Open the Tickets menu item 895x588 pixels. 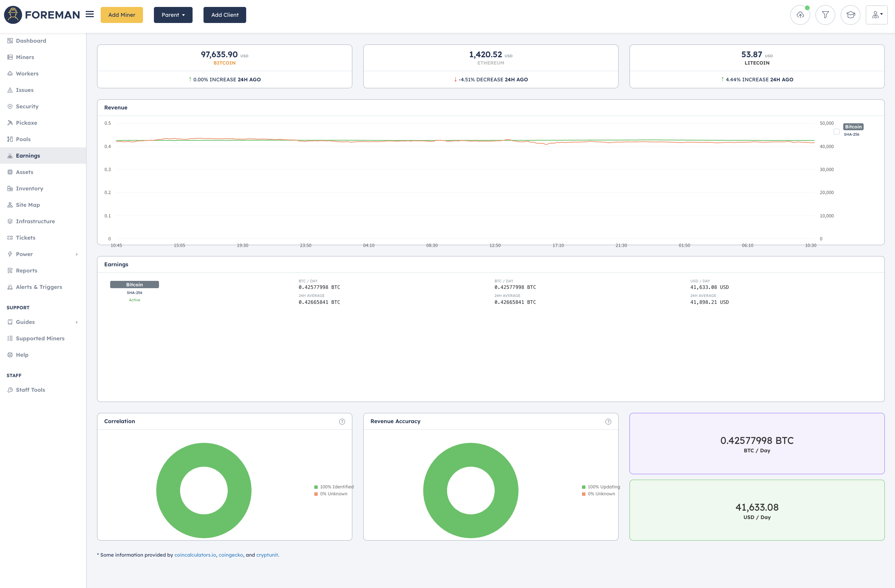[26, 238]
